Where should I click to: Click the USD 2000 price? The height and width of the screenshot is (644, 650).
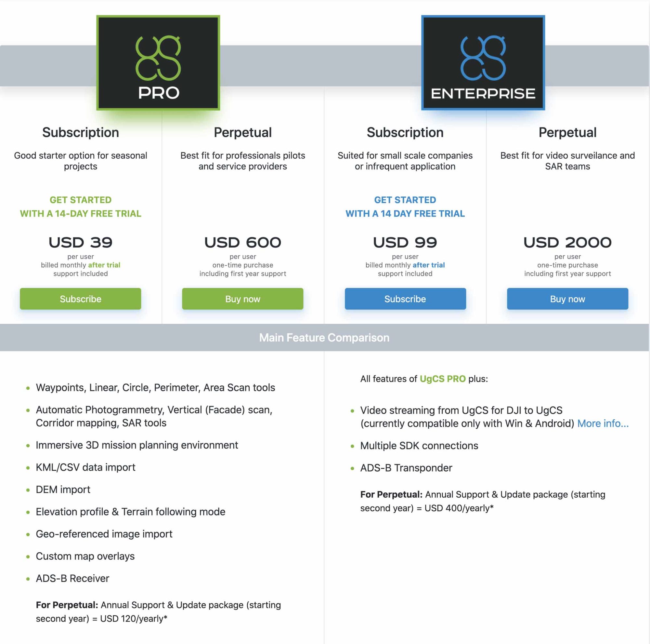pyautogui.click(x=567, y=242)
